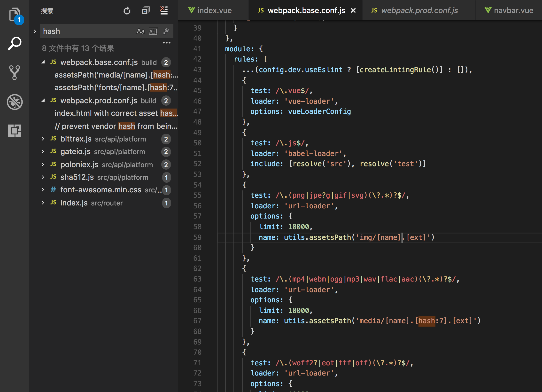
Task: Clear the search results
Action: click(x=164, y=10)
